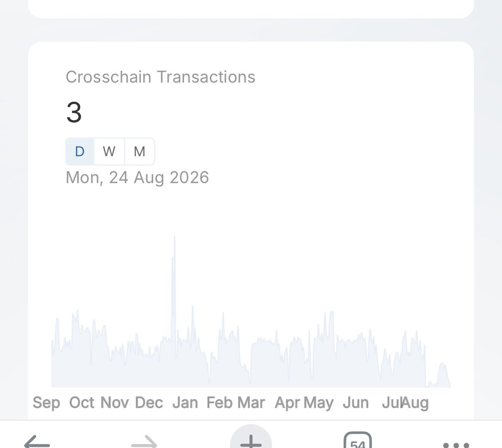This screenshot has width=502, height=448.
Task: Click the transaction count value 3
Action: click(x=74, y=112)
